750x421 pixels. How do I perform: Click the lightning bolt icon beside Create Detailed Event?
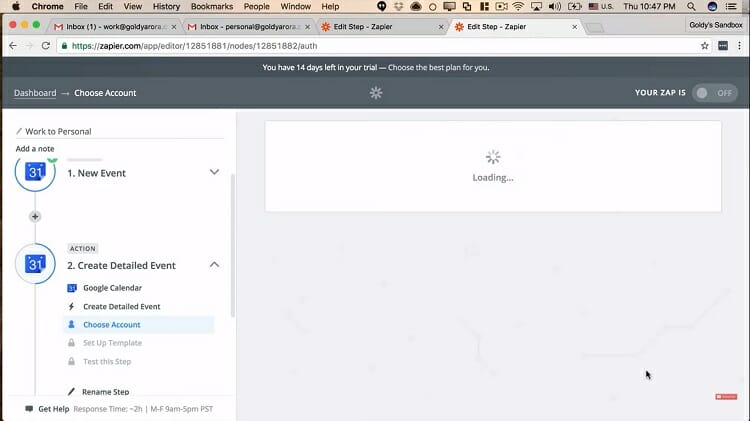pos(71,306)
